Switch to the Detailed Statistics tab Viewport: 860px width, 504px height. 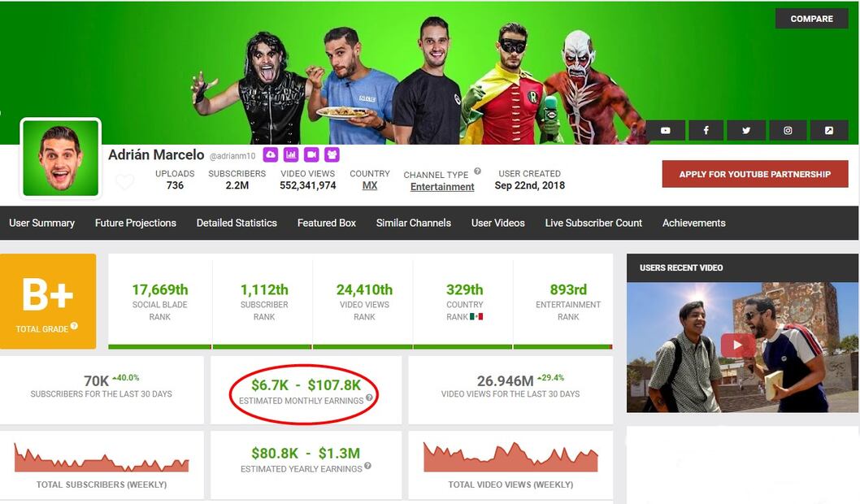(x=236, y=223)
